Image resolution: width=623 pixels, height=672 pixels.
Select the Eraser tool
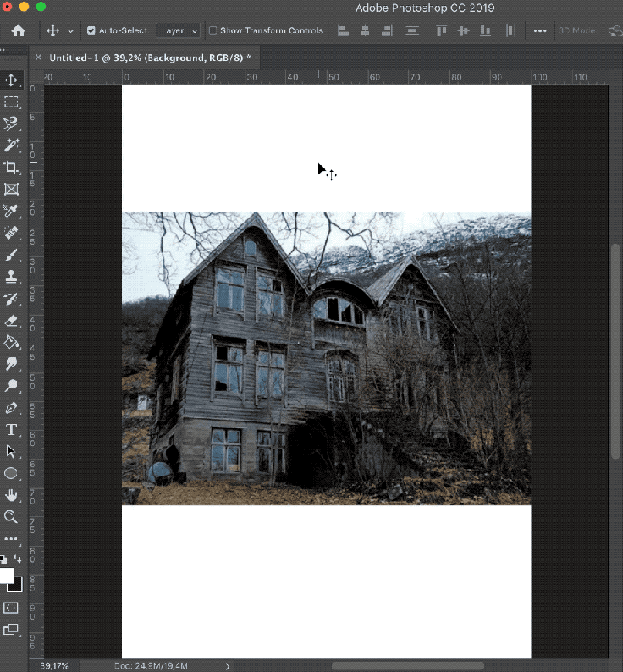tap(12, 321)
